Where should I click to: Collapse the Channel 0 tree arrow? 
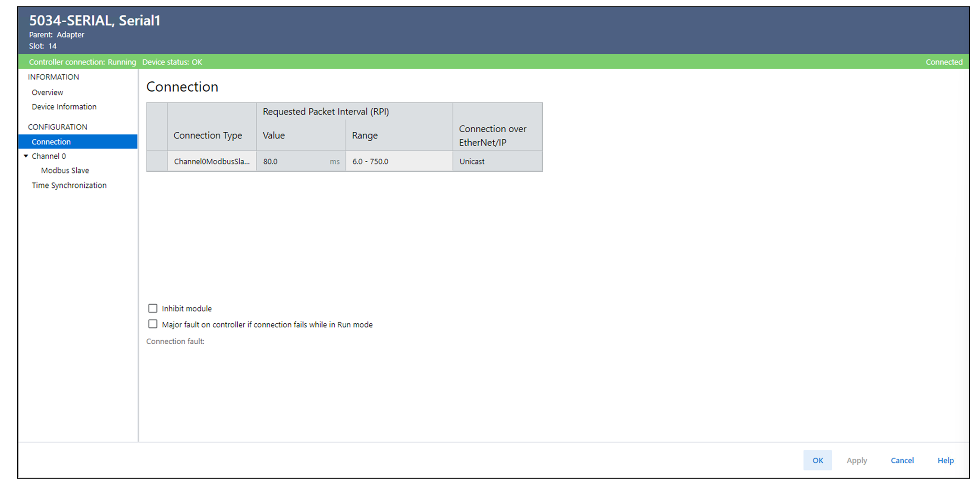(26, 156)
